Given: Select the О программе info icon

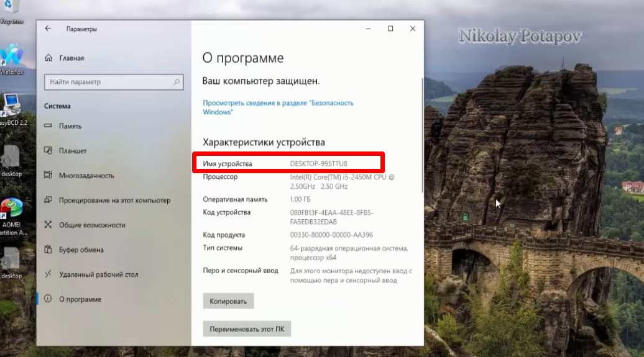Looking at the screenshot, I should [48, 299].
